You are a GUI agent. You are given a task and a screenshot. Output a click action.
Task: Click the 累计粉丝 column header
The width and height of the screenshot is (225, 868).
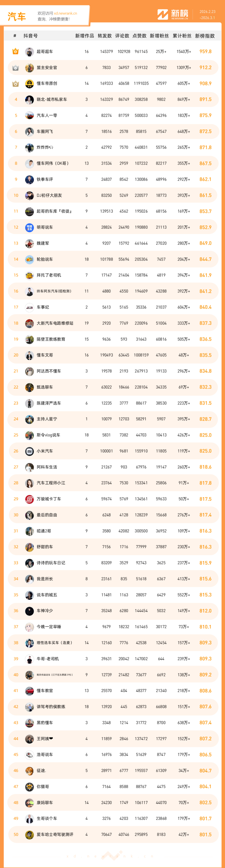[x=182, y=36]
